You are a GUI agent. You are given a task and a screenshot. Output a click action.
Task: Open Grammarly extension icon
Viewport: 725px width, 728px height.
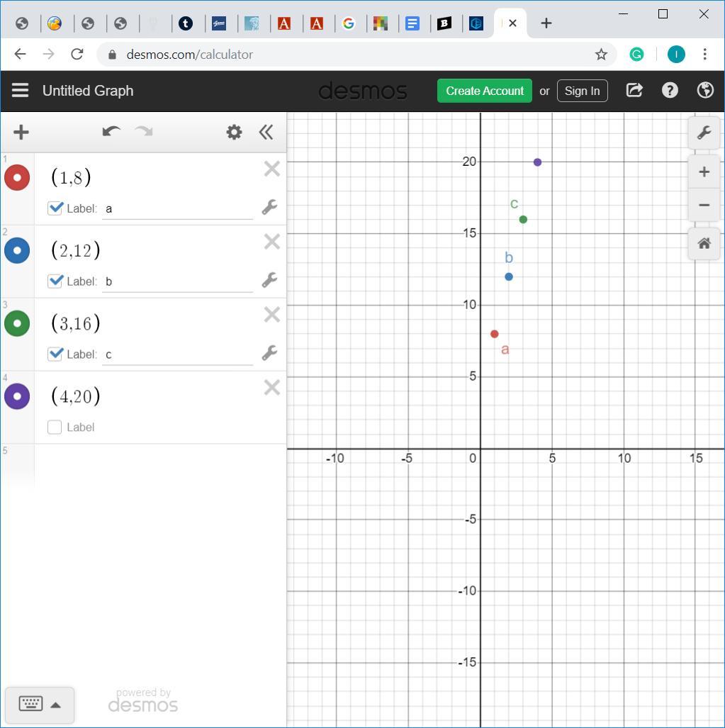tap(636, 55)
